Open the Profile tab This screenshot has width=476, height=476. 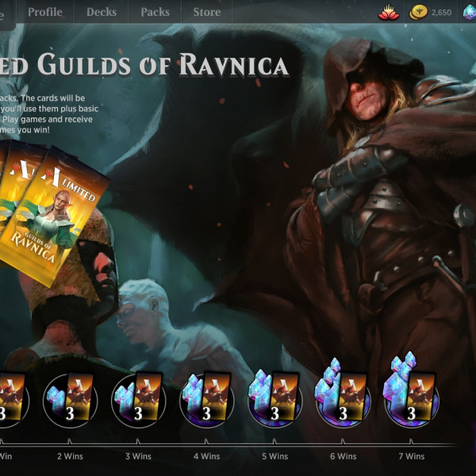(45, 12)
